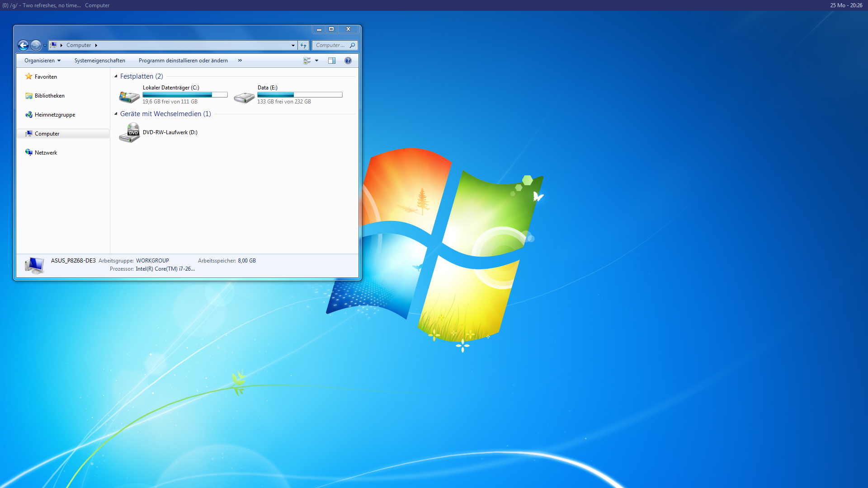The width and height of the screenshot is (868, 488).
Task: Click the Computer breadcrumb in address bar
Action: click(x=79, y=45)
